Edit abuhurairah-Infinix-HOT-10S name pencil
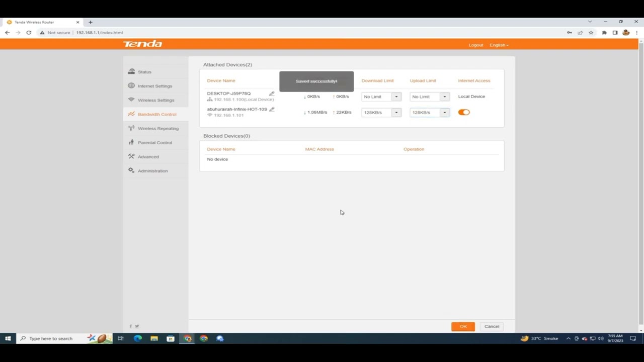644x362 pixels. pyautogui.click(x=272, y=109)
